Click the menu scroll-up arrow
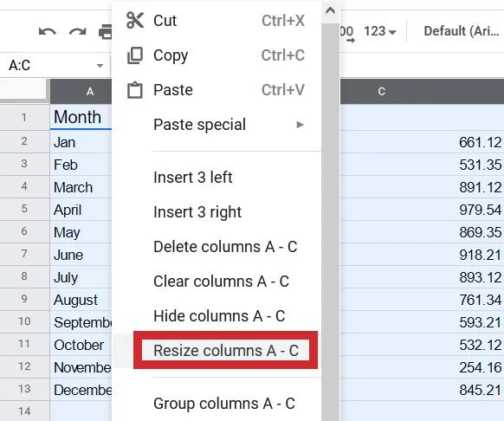This screenshot has width=504, height=421. 330,11
